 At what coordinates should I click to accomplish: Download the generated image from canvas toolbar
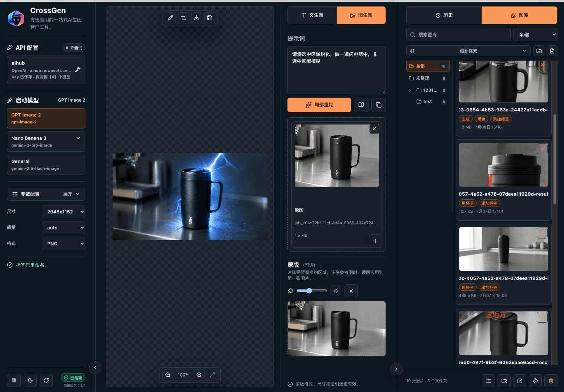tap(197, 18)
